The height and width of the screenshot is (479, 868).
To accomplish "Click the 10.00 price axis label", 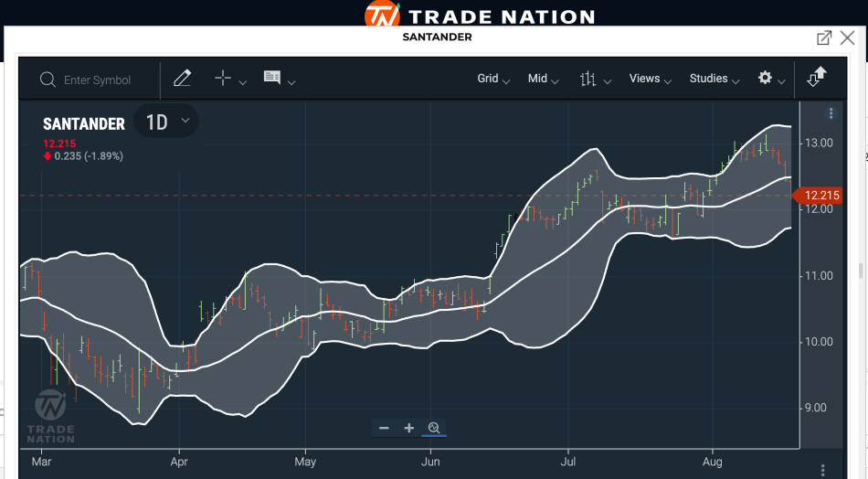I will [819, 342].
